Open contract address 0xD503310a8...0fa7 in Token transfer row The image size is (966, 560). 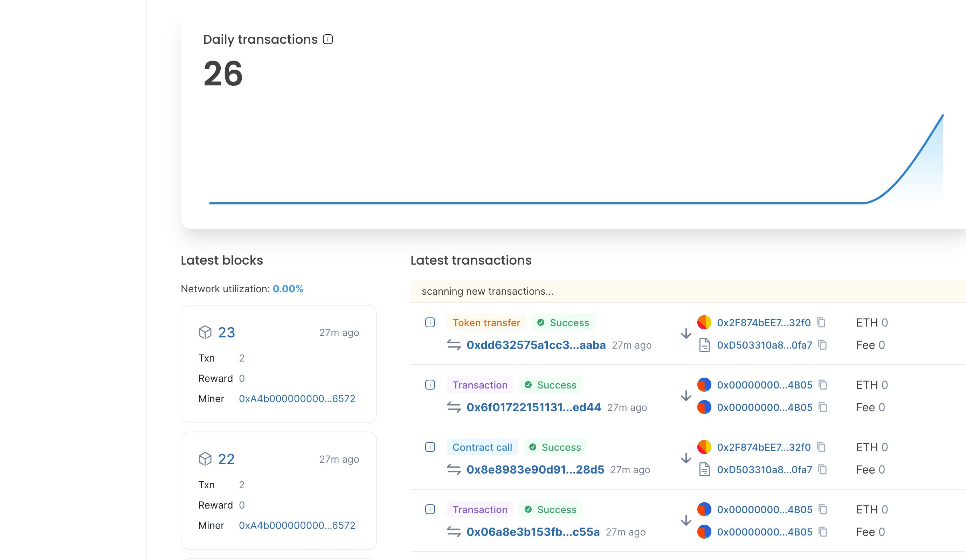tap(765, 345)
